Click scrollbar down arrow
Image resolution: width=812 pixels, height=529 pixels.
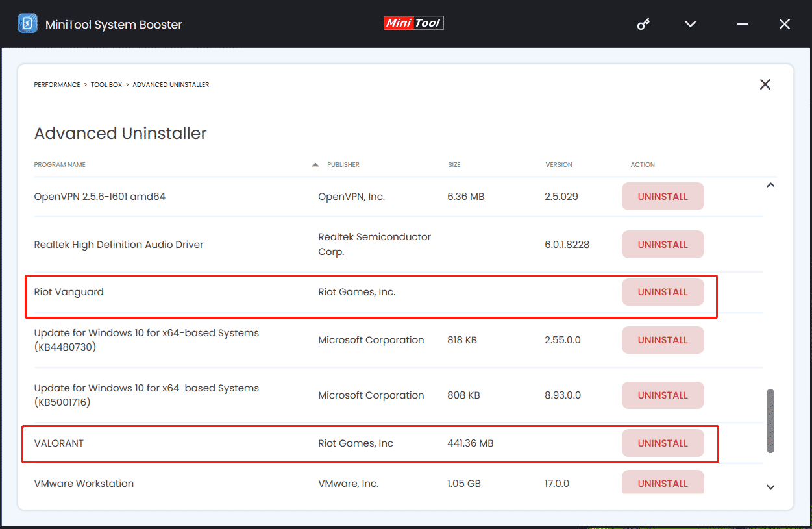point(770,487)
